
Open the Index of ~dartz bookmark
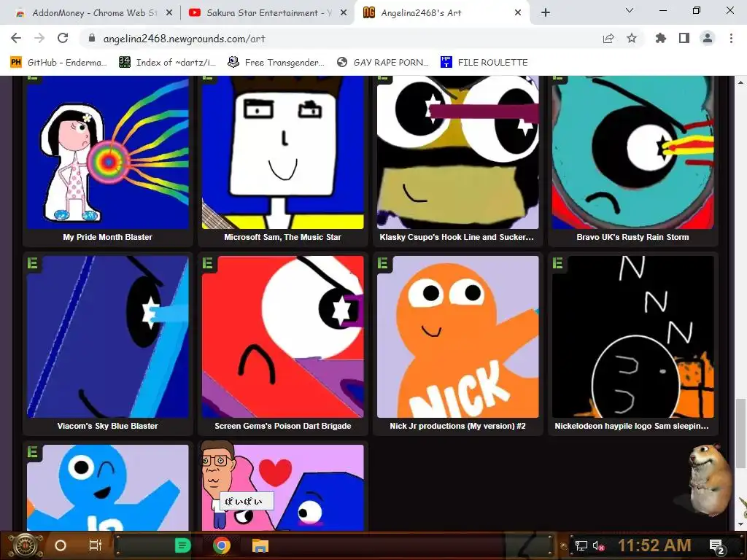click(x=167, y=63)
